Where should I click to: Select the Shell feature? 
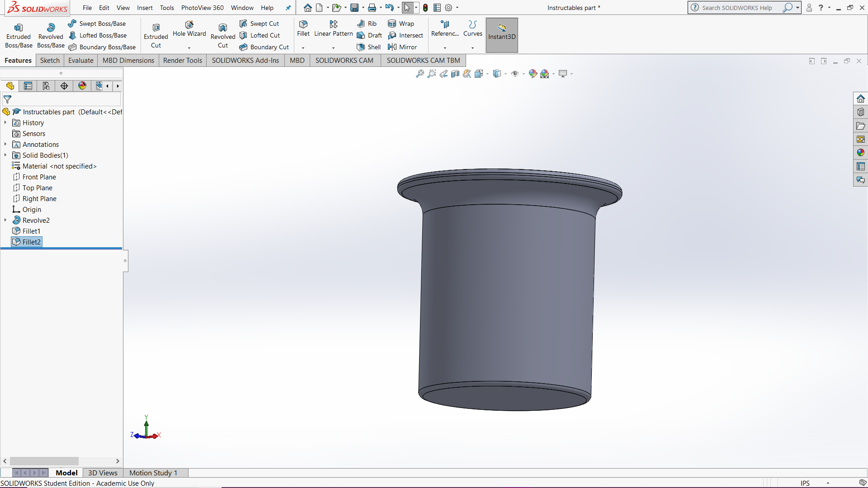coord(369,47)
